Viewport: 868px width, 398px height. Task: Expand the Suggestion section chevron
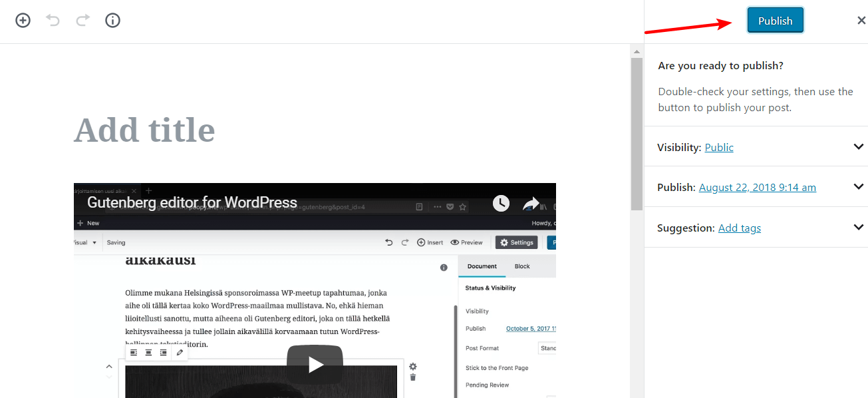click(859, 227)
